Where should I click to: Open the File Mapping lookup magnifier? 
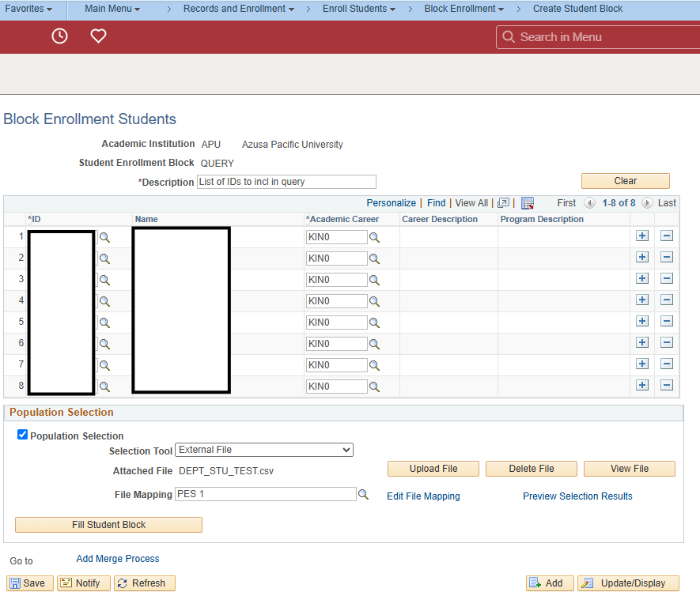pos(363,494)
